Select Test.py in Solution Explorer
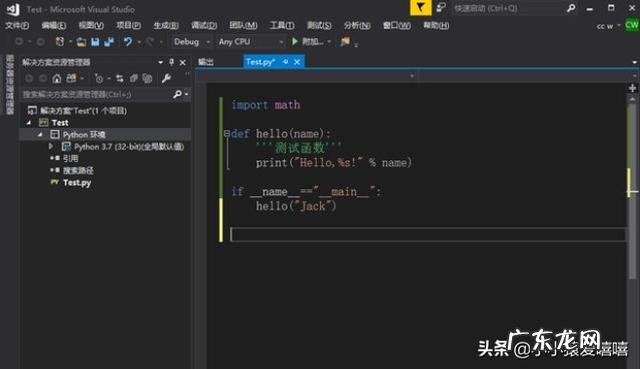 click(x=77, y=182)
